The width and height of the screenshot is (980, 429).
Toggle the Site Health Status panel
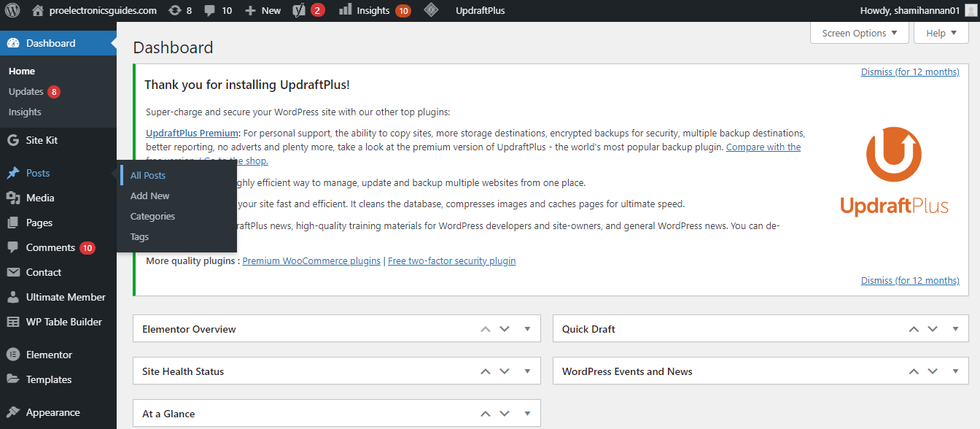point(527,371)
